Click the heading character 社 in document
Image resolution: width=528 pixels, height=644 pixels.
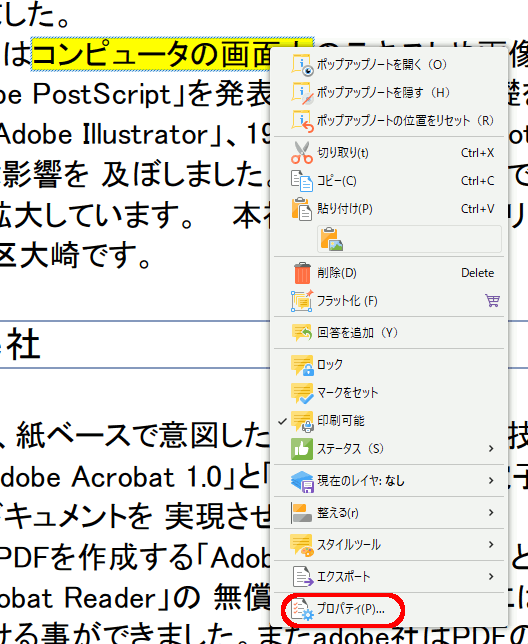click(23, 345)
